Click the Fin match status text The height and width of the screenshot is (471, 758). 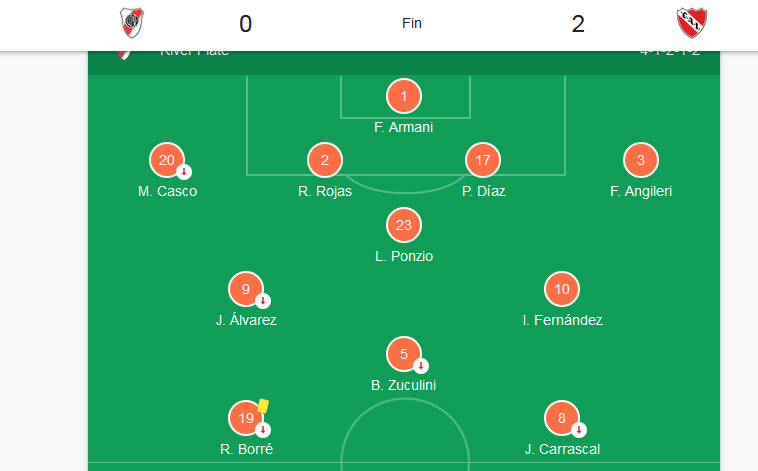pyautogui.click(x=412, y=23)
